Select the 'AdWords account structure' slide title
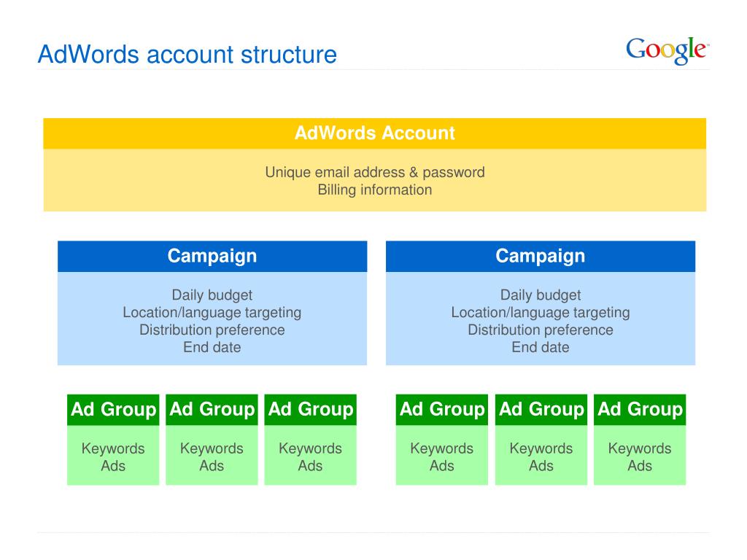Screen dimensions: 747x560 tap(187, 54)
